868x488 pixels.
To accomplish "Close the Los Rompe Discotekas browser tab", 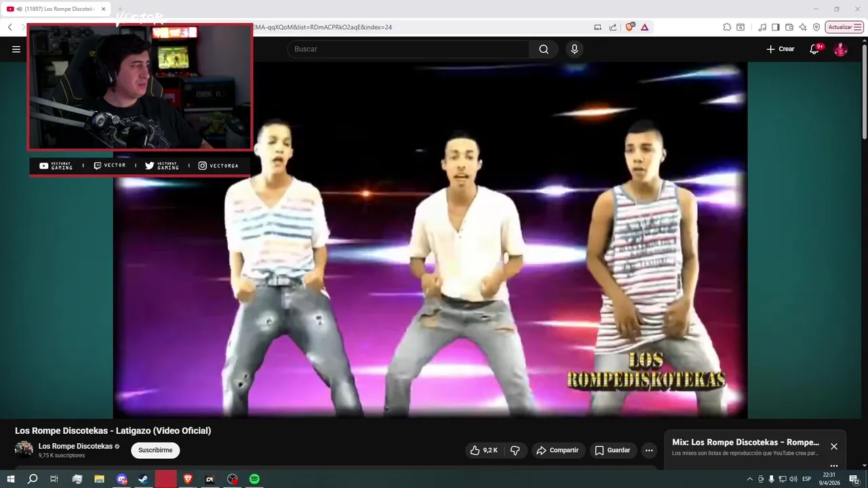I will click(x=104, y=9).
